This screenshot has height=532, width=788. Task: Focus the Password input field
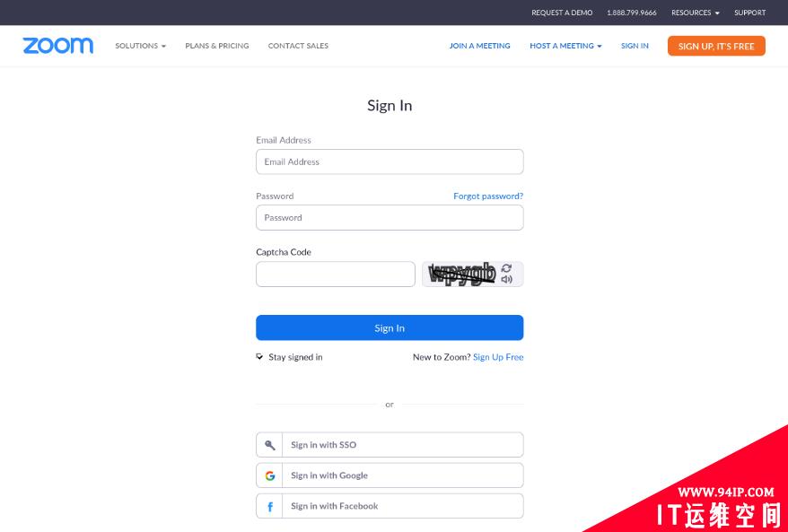pos(390,217)
